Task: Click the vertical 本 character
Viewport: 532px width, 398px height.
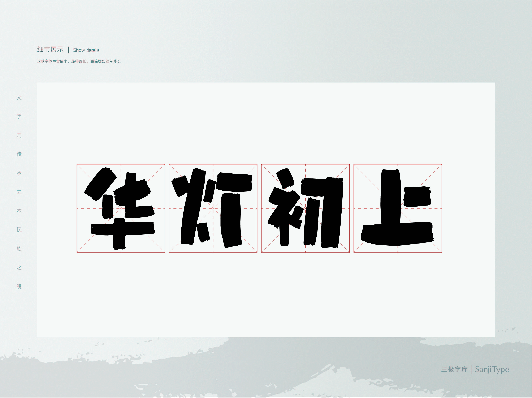Action: pyautogui.click(x=19, y=211)
